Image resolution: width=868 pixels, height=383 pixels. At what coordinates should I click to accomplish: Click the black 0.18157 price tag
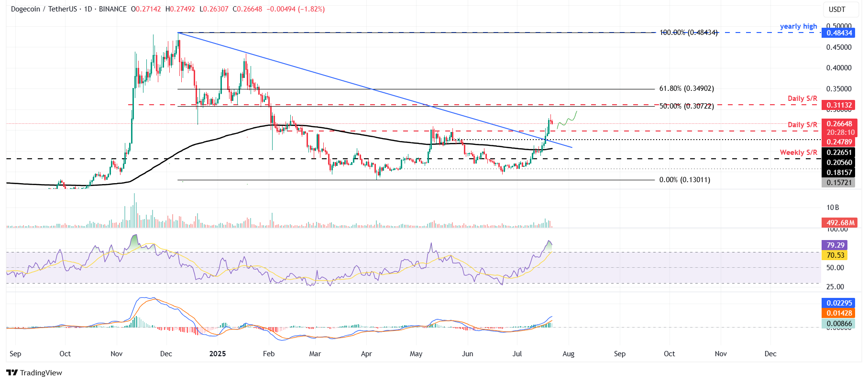coord(839,173)
